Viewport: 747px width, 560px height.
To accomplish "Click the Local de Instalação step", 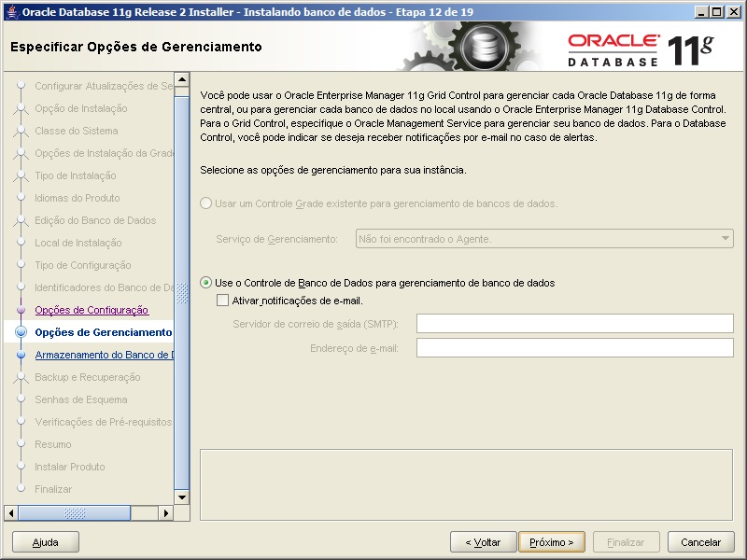I will (78, 243).
